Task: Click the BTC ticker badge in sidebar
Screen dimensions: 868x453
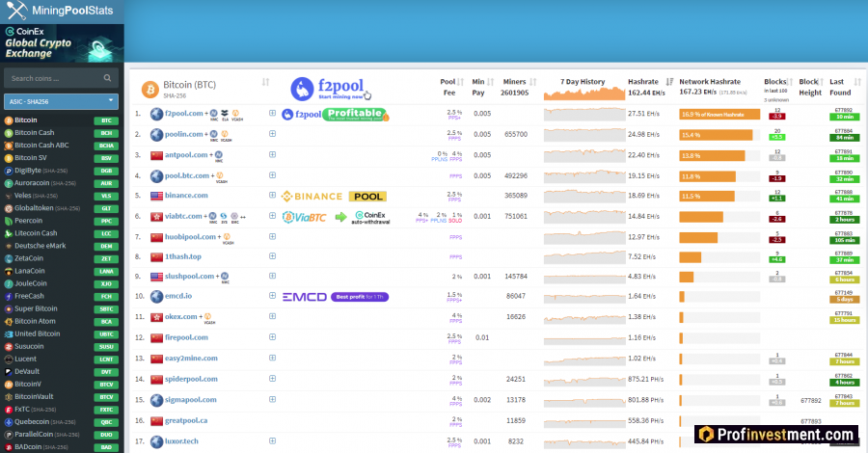Action: click(x=106, y=120)
